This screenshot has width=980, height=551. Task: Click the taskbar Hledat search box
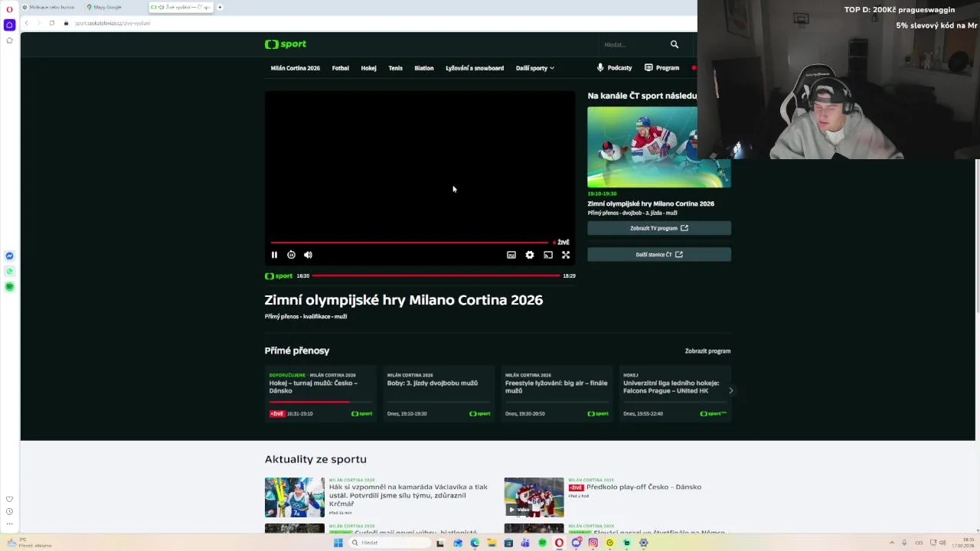[x=390, y=543]
